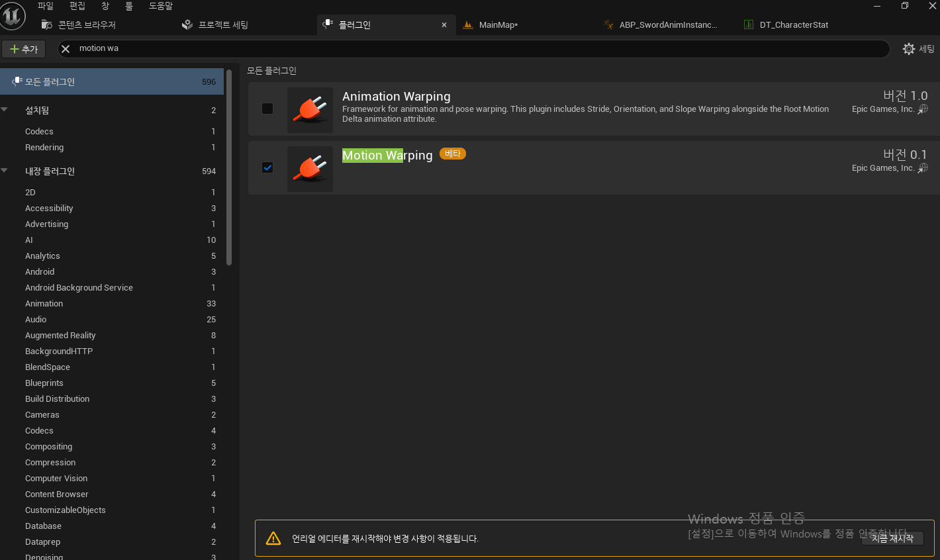Open plugin Settings gear

click(909, 49)
